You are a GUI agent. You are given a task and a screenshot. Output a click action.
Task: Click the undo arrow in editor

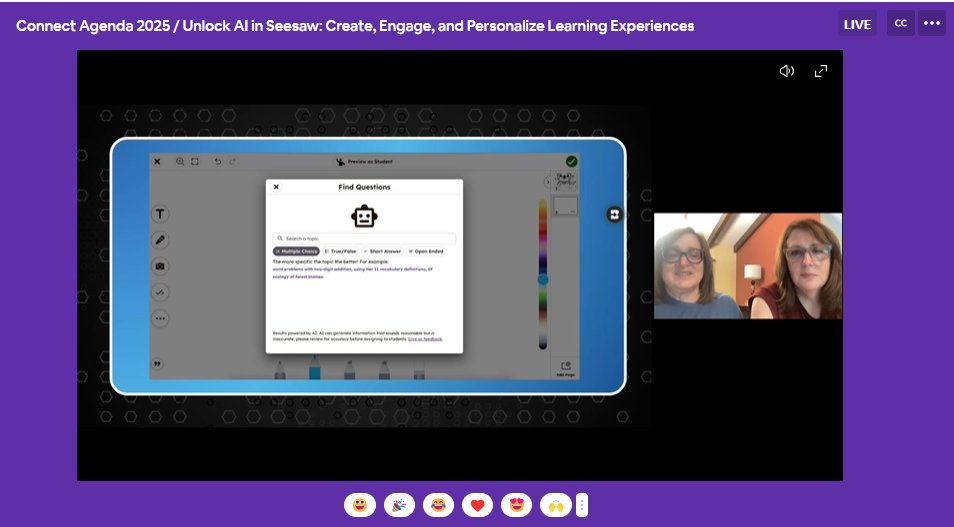(x=217, y=162)
